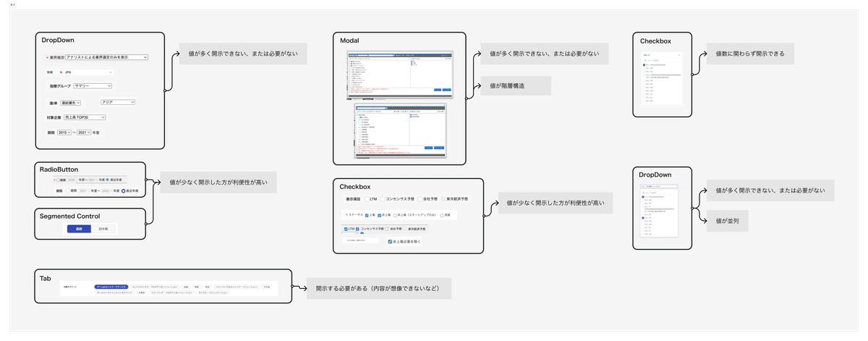The width and height of the screenshot is (868, 341).
Task: Uncheck the checked LTM box in the third row
Action: click(345, 229)
